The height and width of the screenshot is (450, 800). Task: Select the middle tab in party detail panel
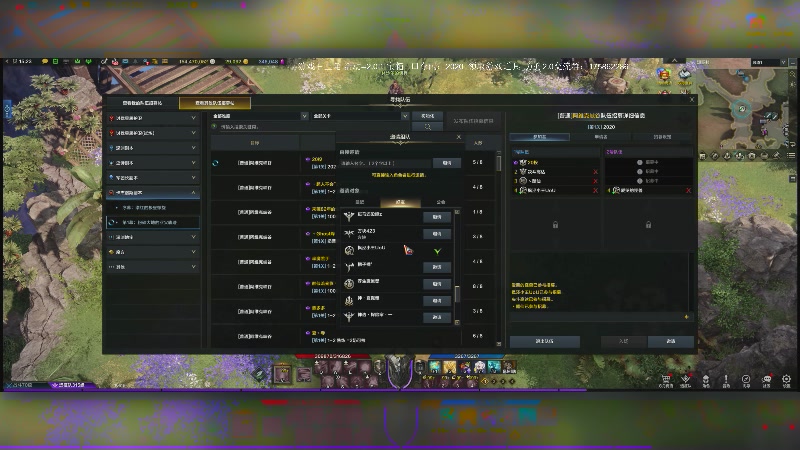601,137
